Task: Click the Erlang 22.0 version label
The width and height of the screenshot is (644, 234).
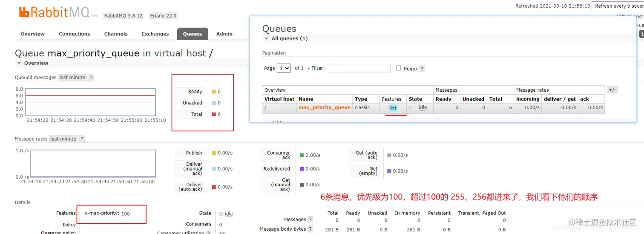Action: 163,16
